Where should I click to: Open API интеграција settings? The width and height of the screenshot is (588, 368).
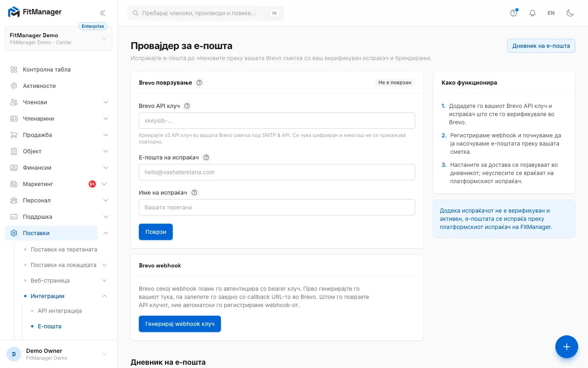coord(60,311)
